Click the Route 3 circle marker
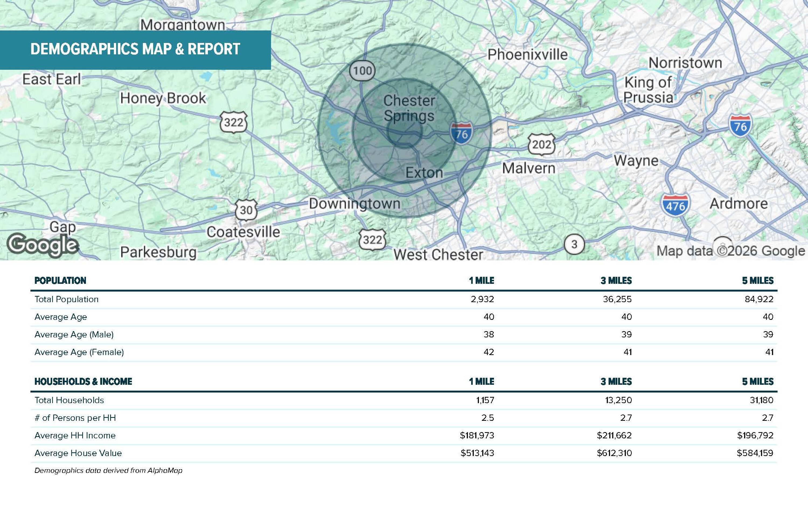Screen dimensions: 808x532 point(574,244)
